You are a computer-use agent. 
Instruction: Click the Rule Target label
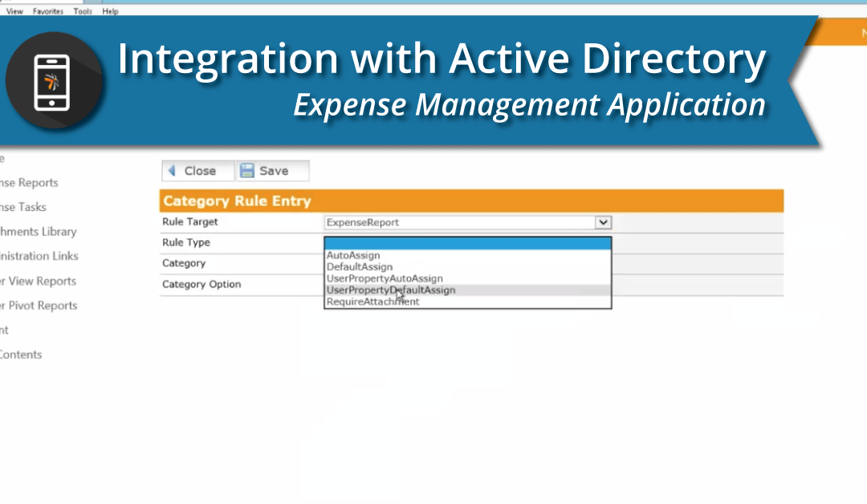coord(189,222)
